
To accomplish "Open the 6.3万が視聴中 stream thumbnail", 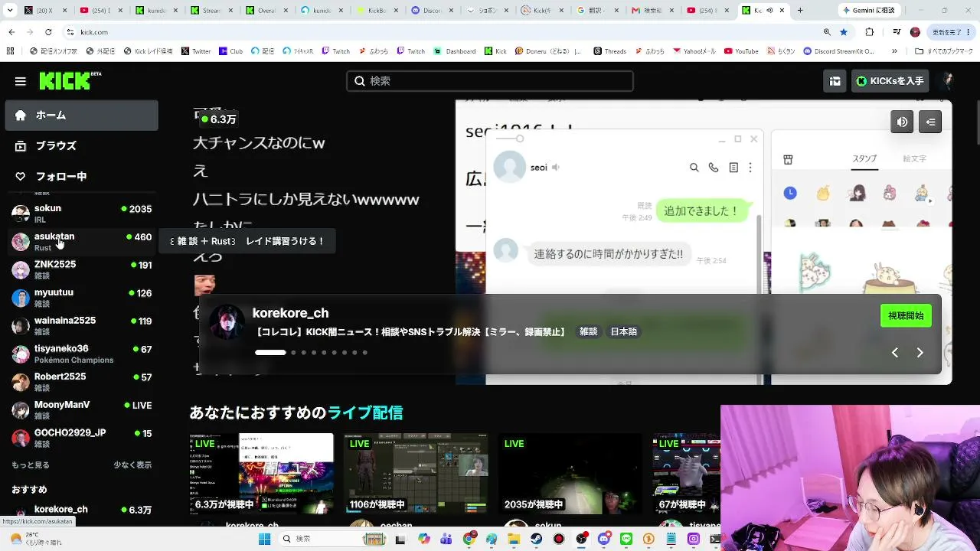I will [x=261, y=473].
